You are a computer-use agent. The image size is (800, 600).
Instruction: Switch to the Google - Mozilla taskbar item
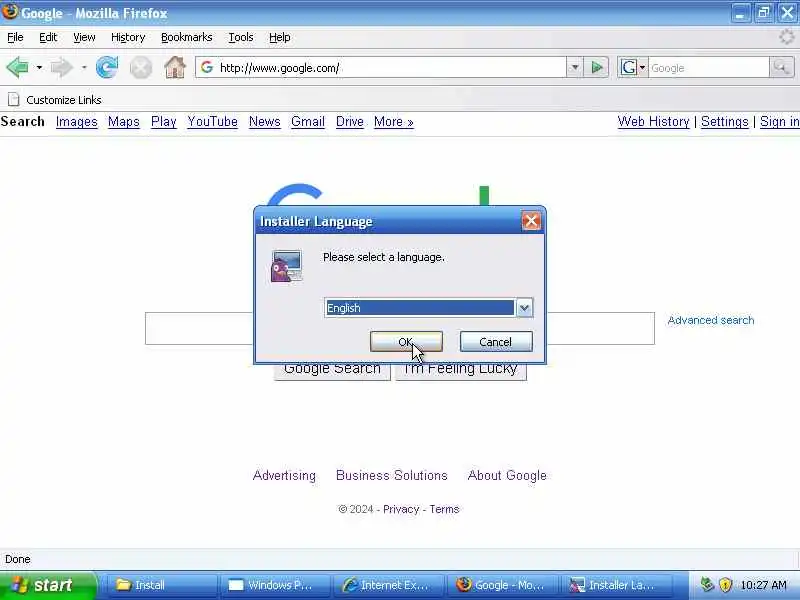pos(503,585)
